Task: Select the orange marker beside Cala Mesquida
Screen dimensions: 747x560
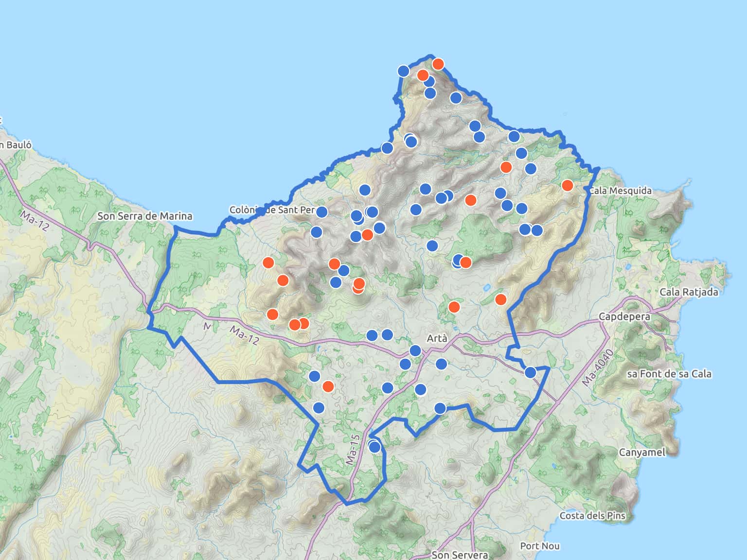Action: coord(567,185)
